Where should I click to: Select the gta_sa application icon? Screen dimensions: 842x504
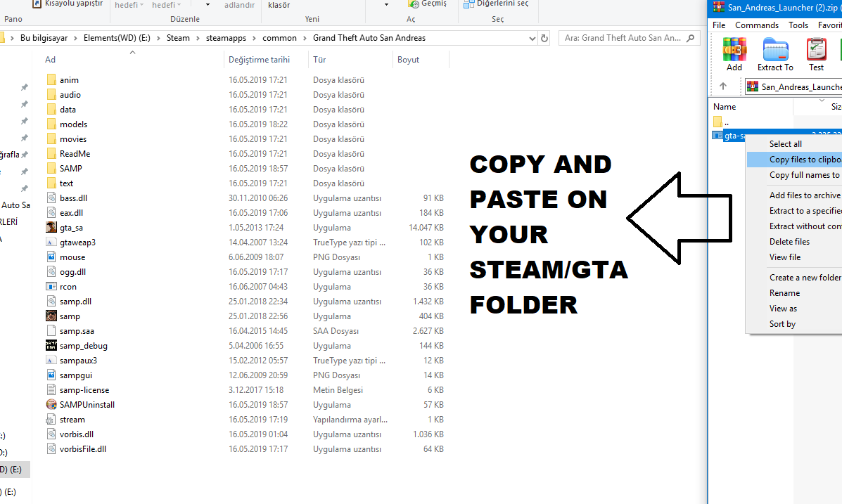coord(51,228)
